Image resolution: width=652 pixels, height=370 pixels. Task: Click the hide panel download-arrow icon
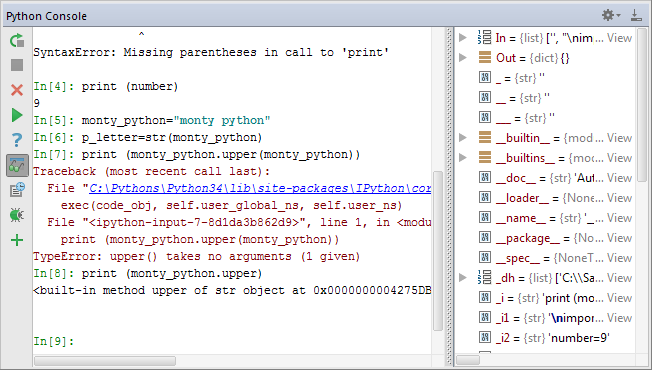tap(636, 15)
